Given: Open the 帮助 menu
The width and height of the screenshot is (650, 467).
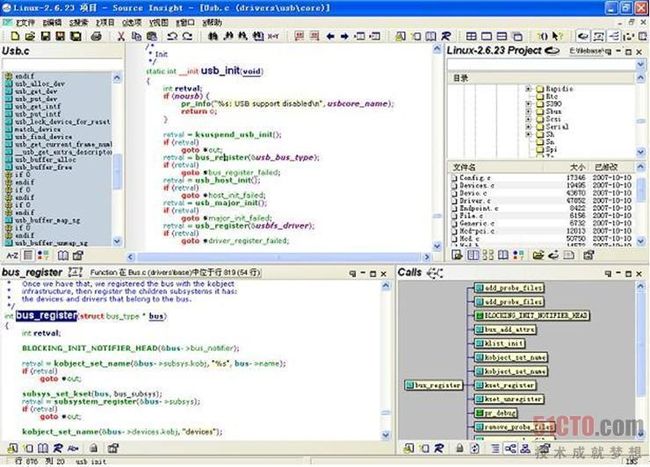Looking at the screenshot, I should point(212,22).
